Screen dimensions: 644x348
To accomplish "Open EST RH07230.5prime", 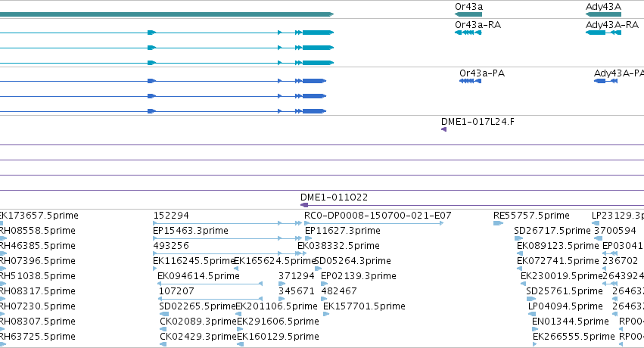I will pos(37,306).
